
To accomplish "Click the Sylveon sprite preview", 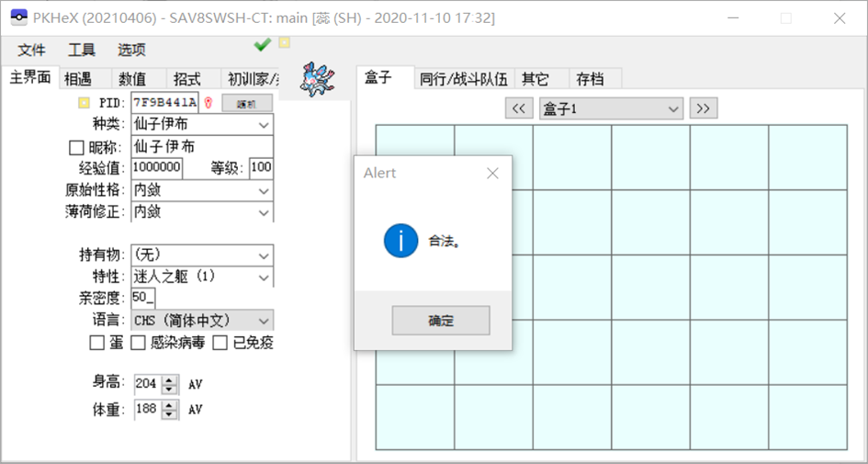I will click(x=317, y=80).
